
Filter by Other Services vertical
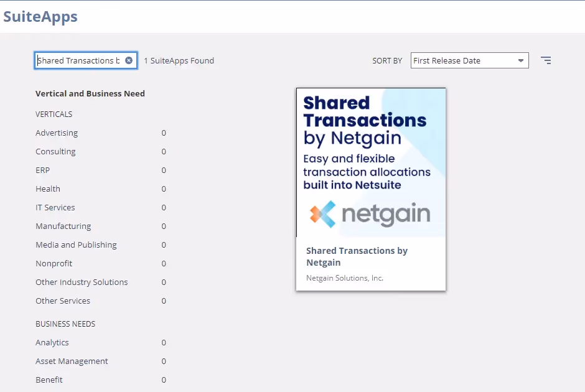coord(63,301)
